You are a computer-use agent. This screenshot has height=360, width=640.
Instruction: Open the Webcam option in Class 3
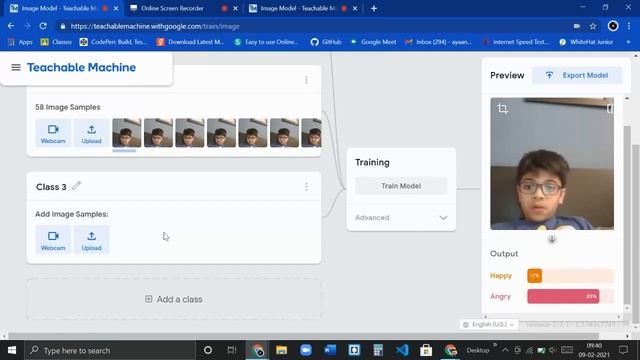click(x=53, y=240)
